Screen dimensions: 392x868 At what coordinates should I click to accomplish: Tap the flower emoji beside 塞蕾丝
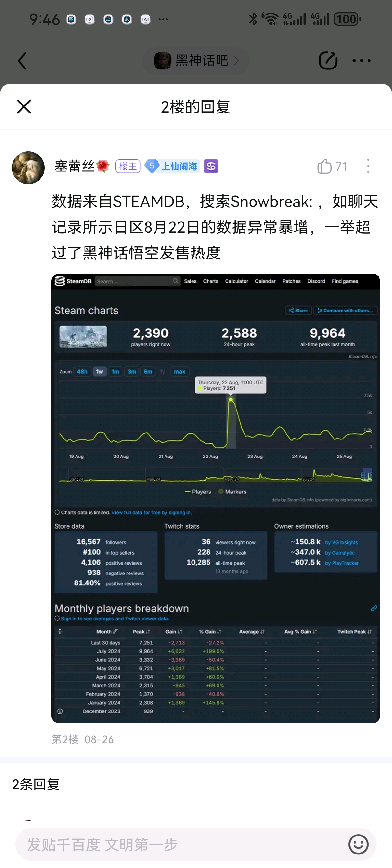(x=103, y=166)
